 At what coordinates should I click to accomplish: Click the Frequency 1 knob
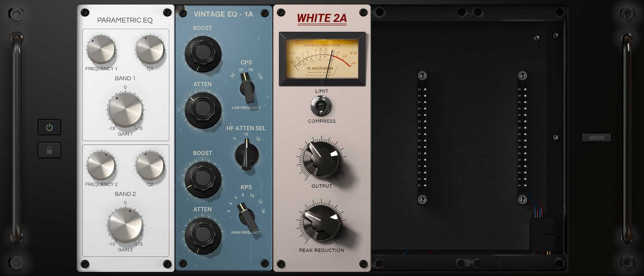coord(101,50)
